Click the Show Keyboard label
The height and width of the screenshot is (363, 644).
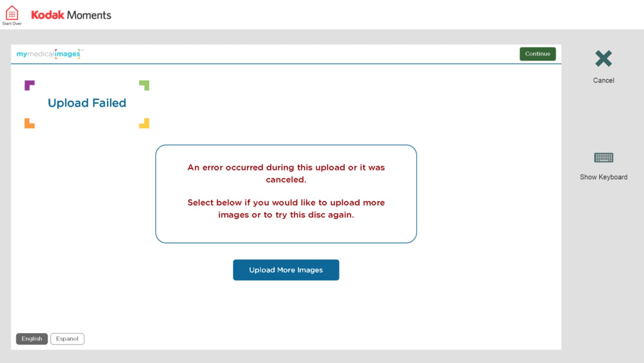[x=603, y=177]
